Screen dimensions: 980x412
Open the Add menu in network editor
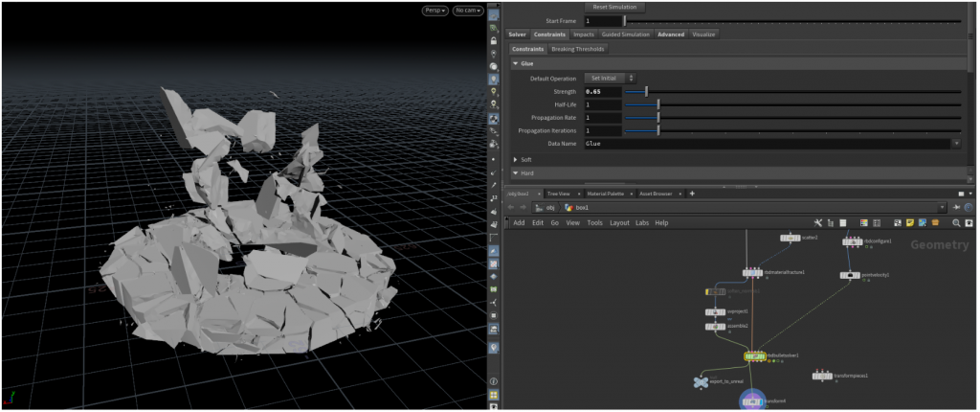click(519, 223)
